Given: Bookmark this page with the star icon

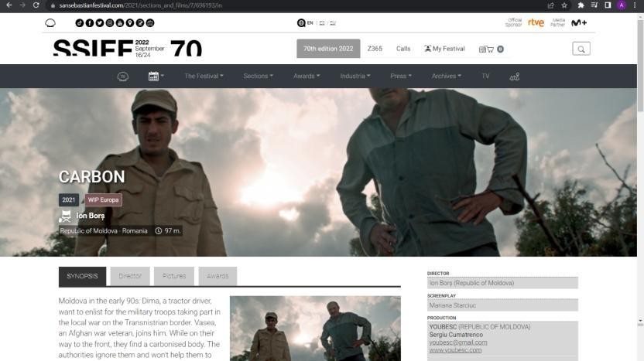Looking at the screenshot, I should [x=564, y=5].
